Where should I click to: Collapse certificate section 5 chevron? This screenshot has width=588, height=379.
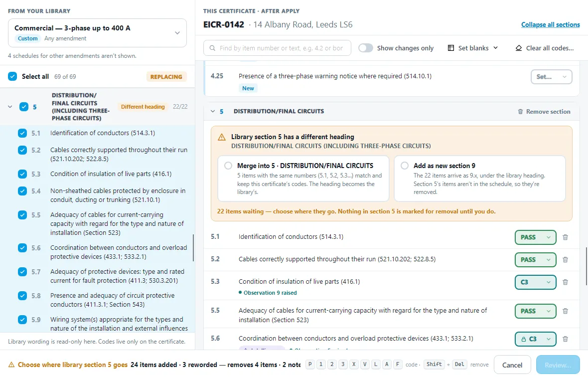pyautogui.click(x=213, y=111)
